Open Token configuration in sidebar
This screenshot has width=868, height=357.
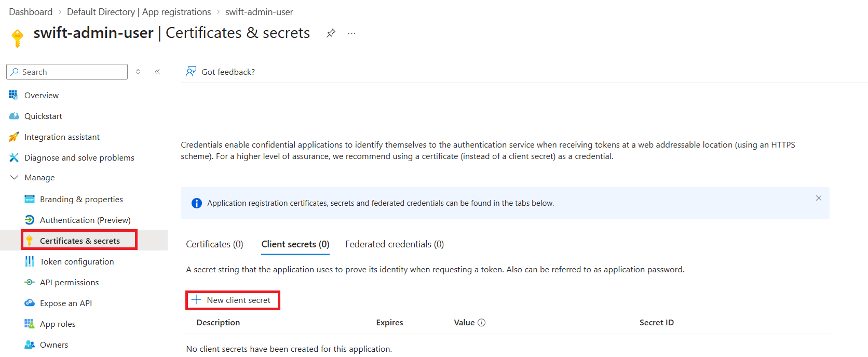(77, 261)
